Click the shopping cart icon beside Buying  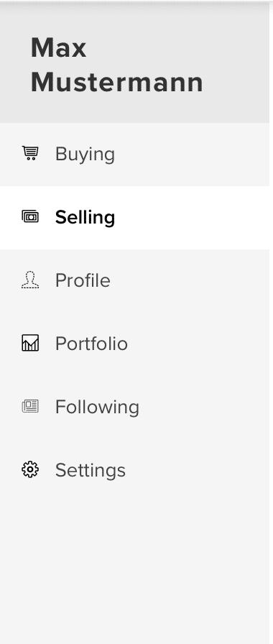tap(30, 153)
